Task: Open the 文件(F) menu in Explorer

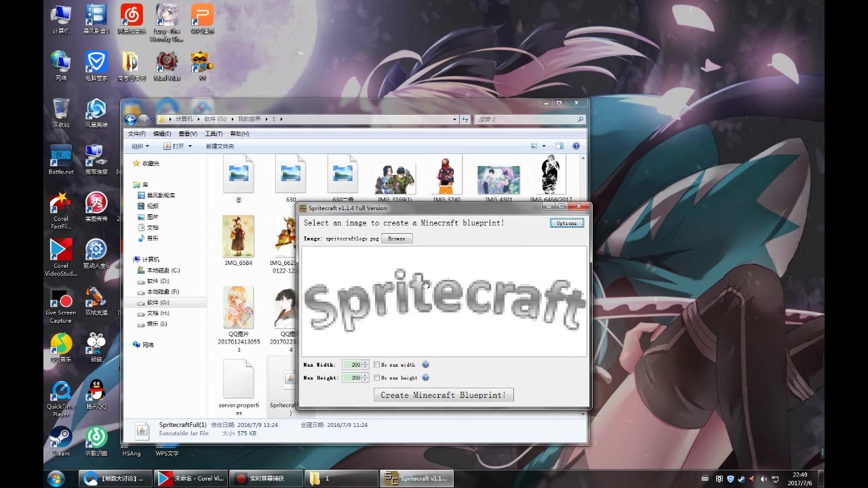Action: tap(136, 134)
